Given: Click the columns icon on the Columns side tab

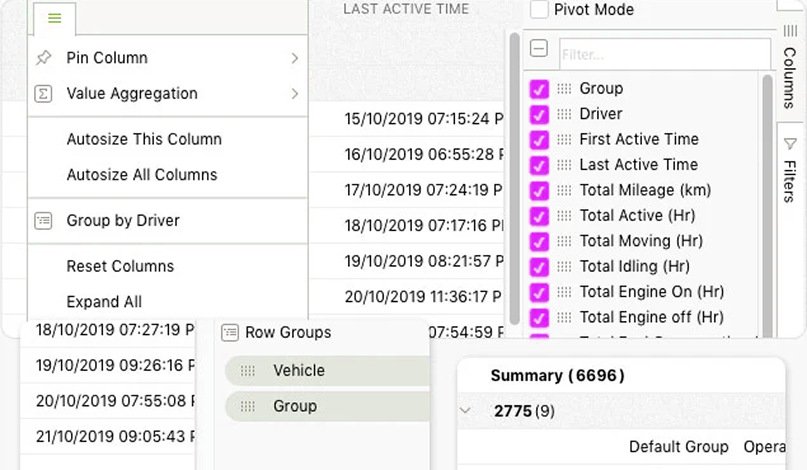Looking at the screenshot, I should pyautogui.click(x=790, y=31).
